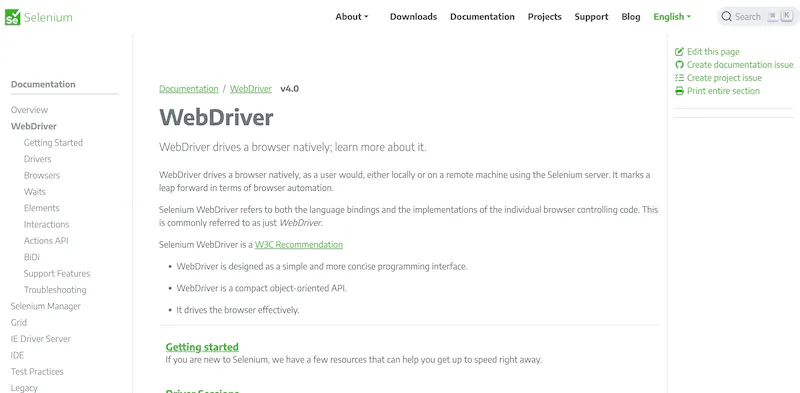Select Elements in the sidebar
Viewport: 800px width, 393px height.
point(41,208)
